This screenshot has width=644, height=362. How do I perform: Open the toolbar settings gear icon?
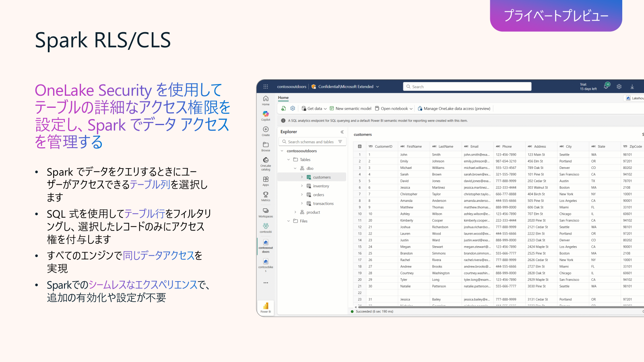coord(293,109)
